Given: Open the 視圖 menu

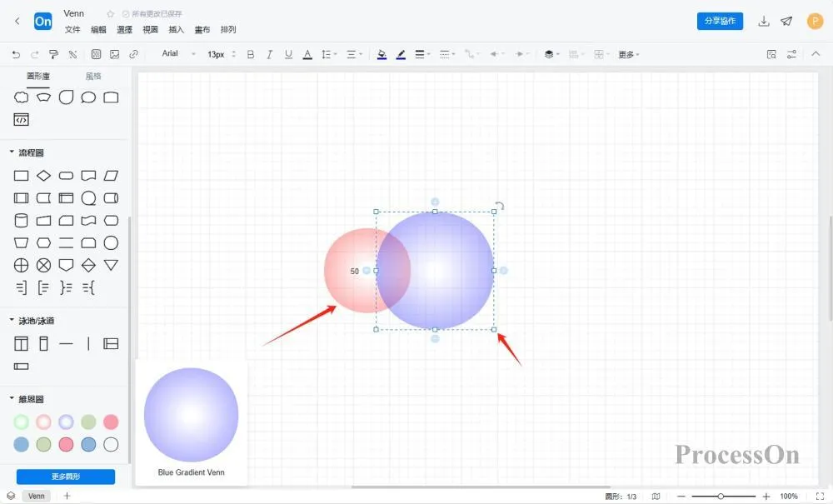Looking at the screenshot, I should (150, 30).
